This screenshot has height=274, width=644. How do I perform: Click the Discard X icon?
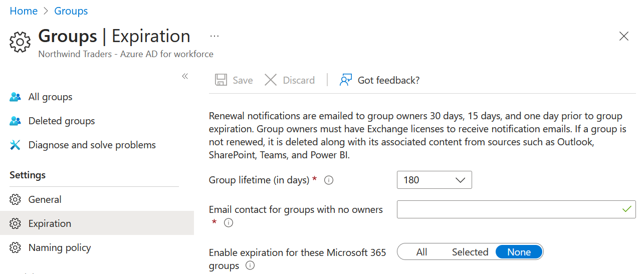coord(271,80)
